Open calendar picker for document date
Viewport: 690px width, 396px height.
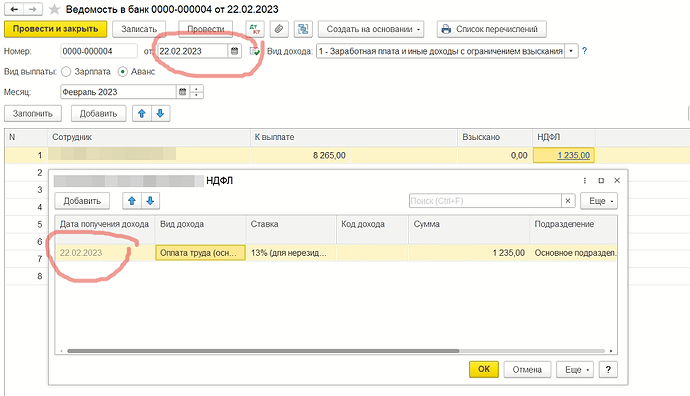235,51
